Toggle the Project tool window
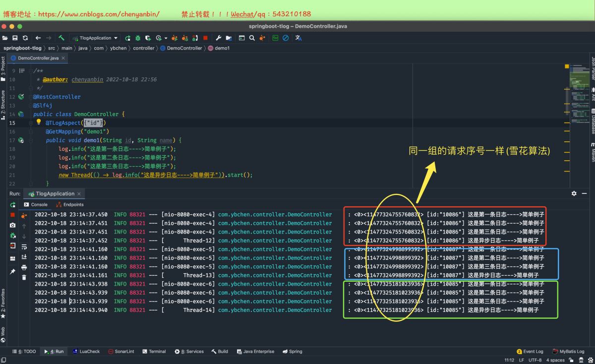This screenshot has height=364, width=595. [3, 68]
